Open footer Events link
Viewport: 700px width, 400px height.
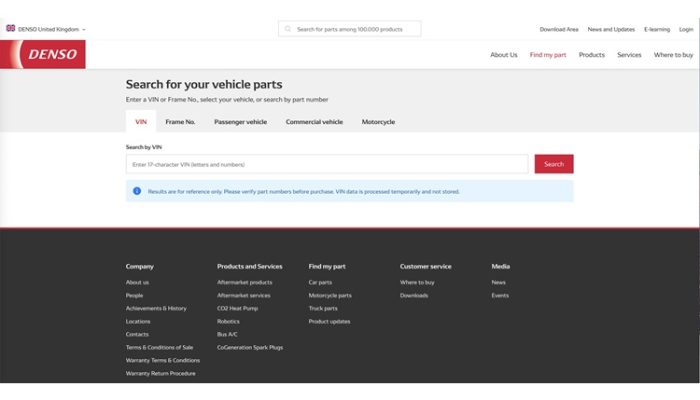tap(500, 295)
